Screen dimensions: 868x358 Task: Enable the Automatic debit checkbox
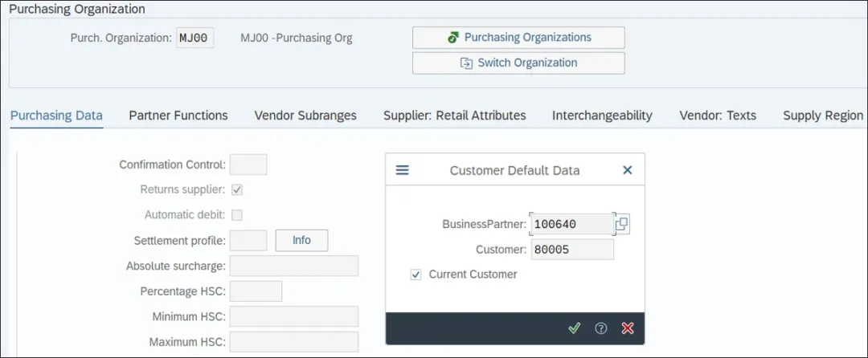click(237, 215)
